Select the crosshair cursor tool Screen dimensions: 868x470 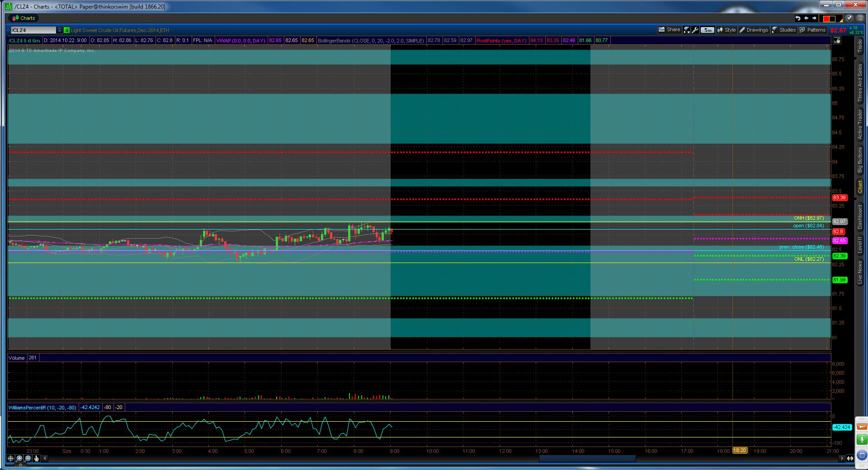click(11, 458)
